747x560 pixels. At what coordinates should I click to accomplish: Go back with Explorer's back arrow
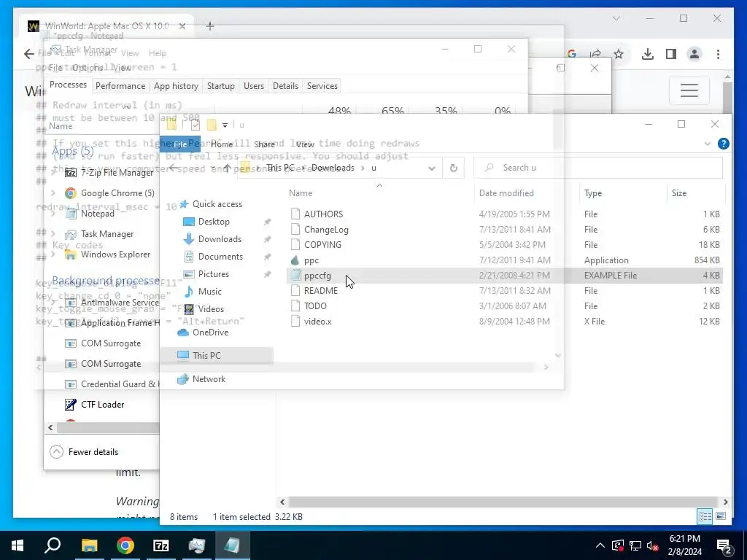[174, 168]
